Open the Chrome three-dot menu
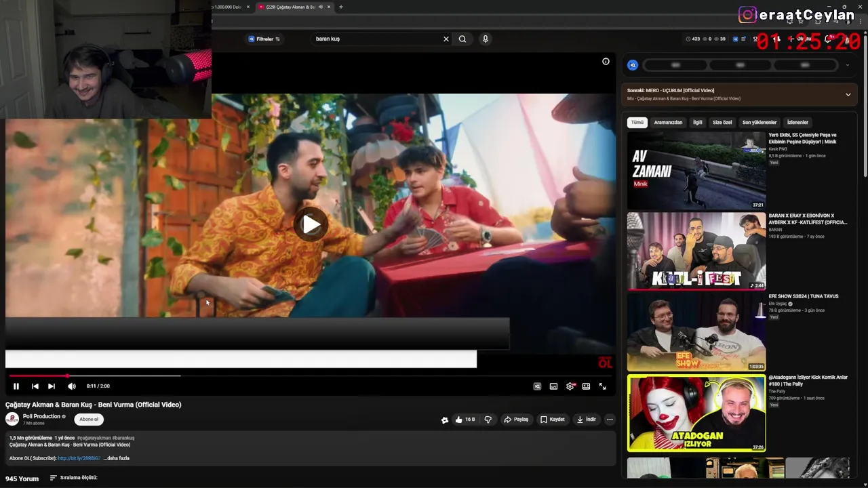The height and width of the screenshot is (488, 868). tap(860, 21)
